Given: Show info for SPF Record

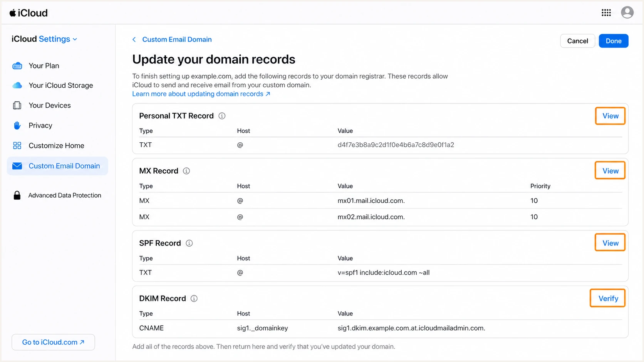Looking at the screenshot, I should (x=189, y=243).
